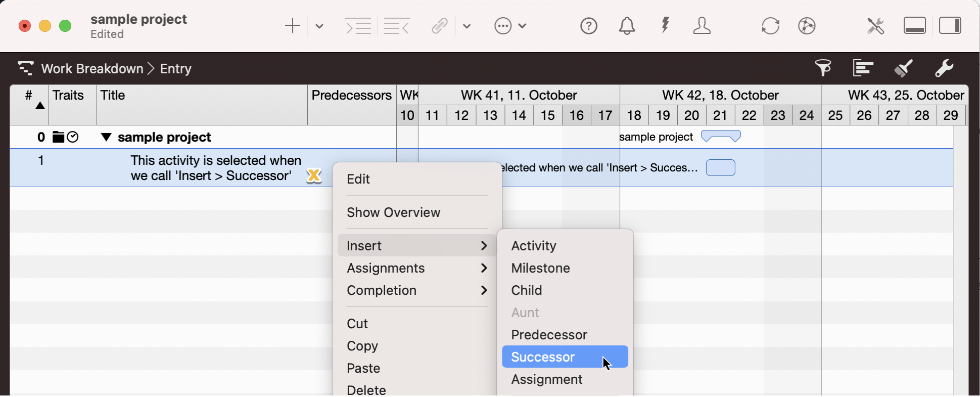Open the help question mark icon

coord(589,26)
